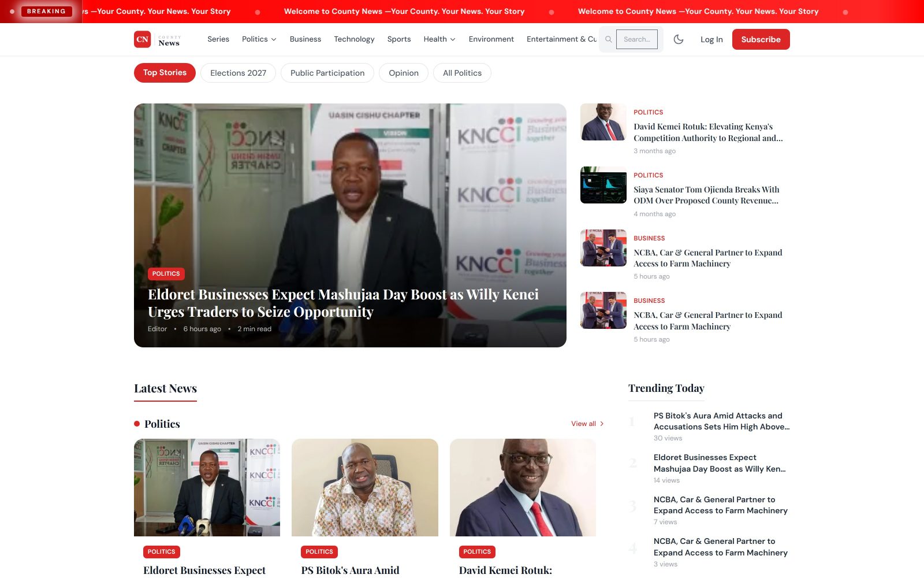The width and height of the screenshot is (924, 578).
Task: Open the Series menu item
Action: 218,39
